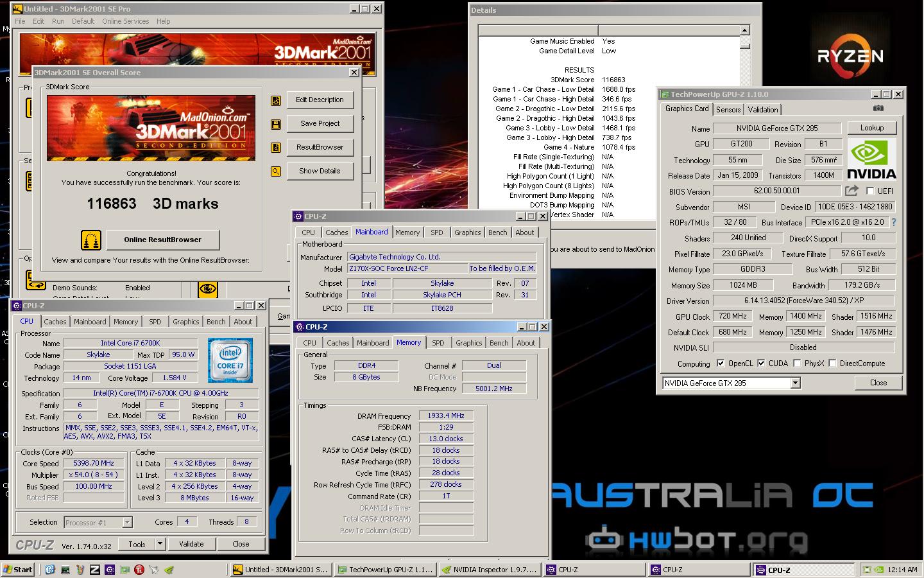Switch to TechPowerUp GPU-Z taskbar button
Image resolution: width=924 pixels, height=578 pixels.
[x=385, y=570]
